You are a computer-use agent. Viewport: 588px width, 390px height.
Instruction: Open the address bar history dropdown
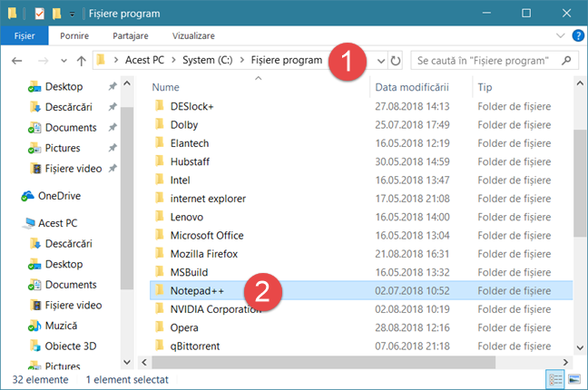pyautogui.click(x=381, y=61)
